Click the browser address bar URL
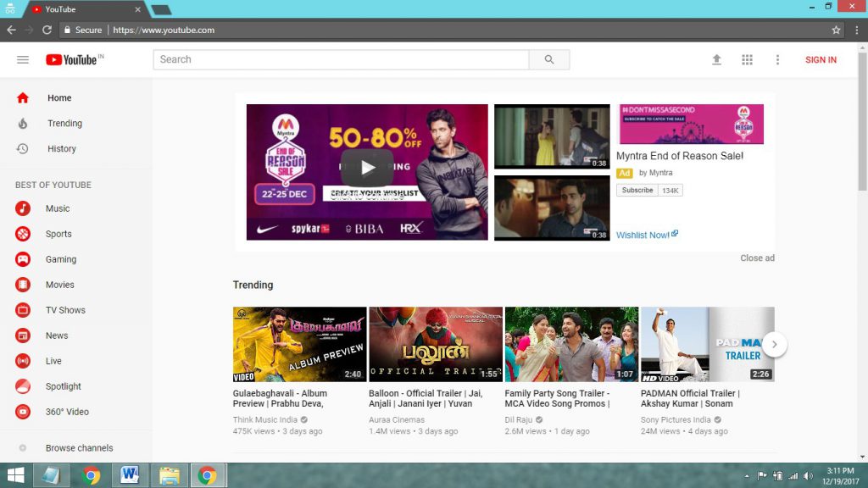The image size is (868, 488). [x=164, y=30]
